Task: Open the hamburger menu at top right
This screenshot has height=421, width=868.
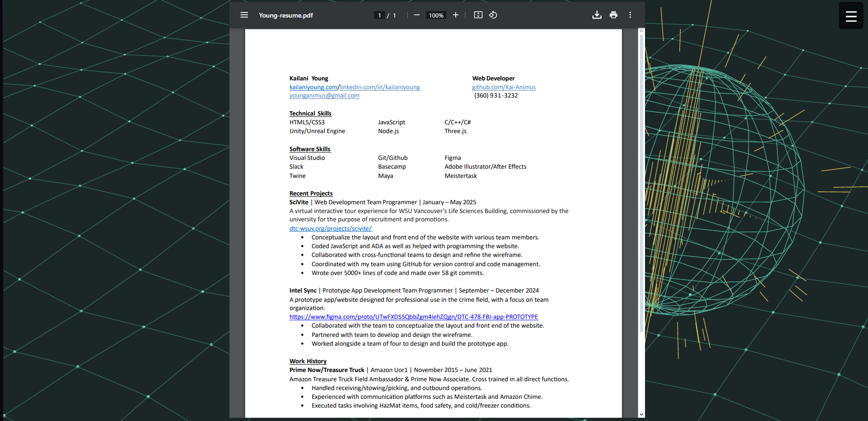Action: pos(850,15)
